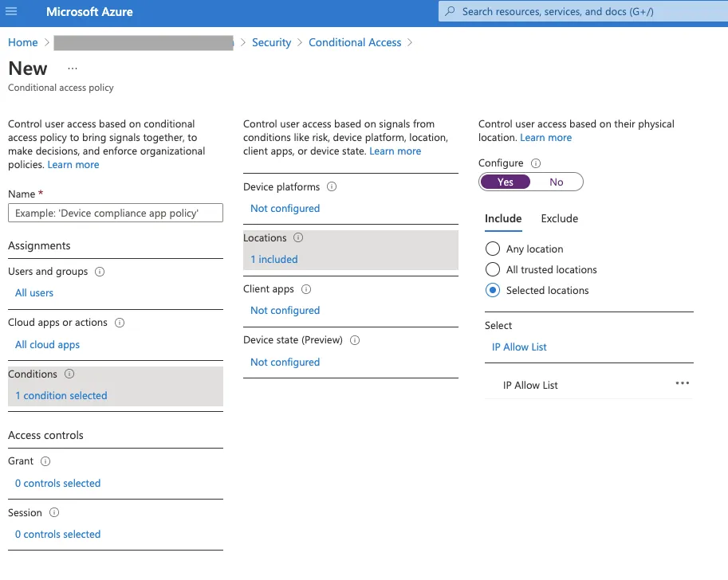The image size is (728, 580).
Task: Click the Assignments heading
Action: [39, 246]
